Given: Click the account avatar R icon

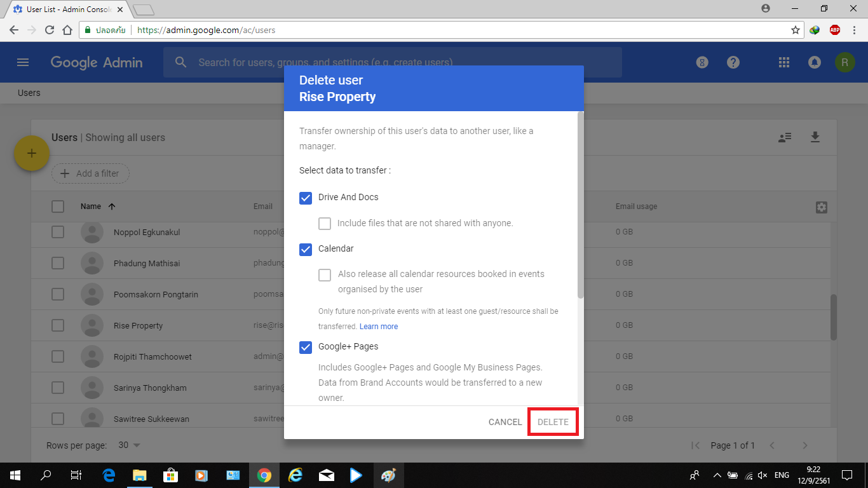Looking at the screenshot, I should (x=844, y=62).
